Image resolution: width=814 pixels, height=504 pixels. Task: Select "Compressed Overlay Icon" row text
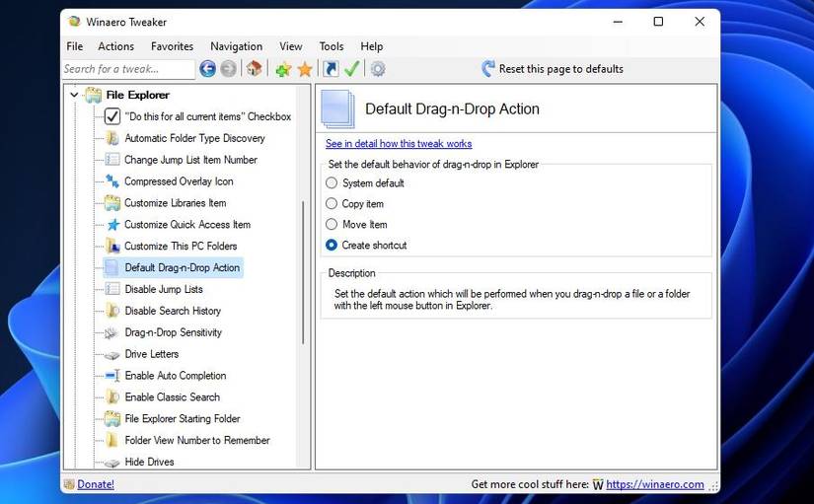pos(179,181)
